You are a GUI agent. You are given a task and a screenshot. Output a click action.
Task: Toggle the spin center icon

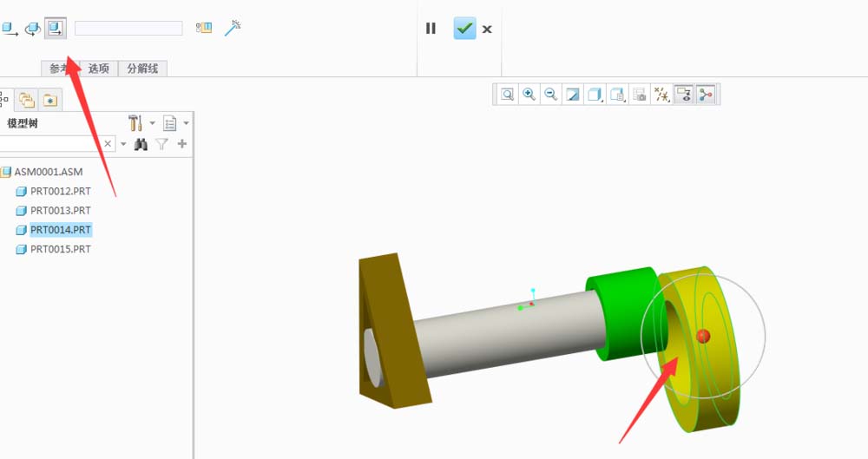[707, 95]
